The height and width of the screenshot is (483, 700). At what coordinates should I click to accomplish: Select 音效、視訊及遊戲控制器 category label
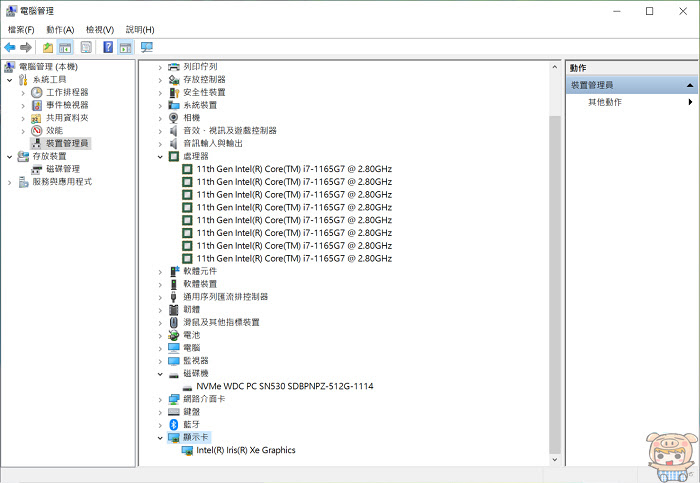click(230, 131)
